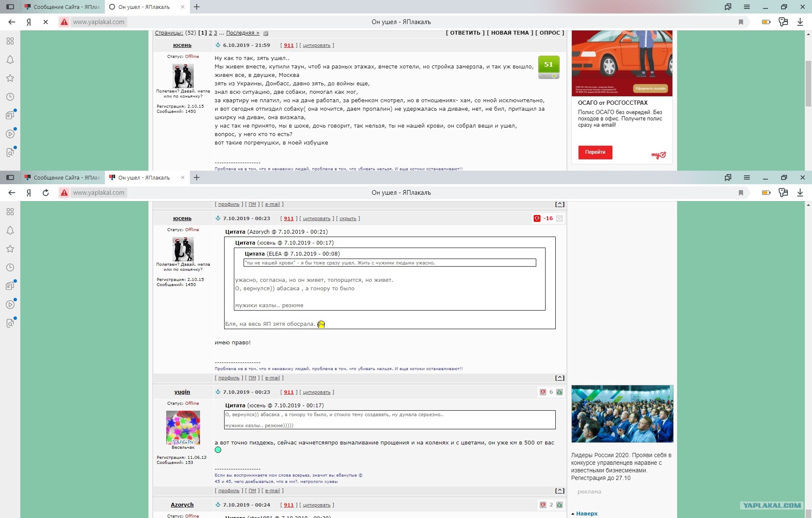Downvote юсень's post rated -16
This screenshot has width=812, height=518.
pos(537,218)
